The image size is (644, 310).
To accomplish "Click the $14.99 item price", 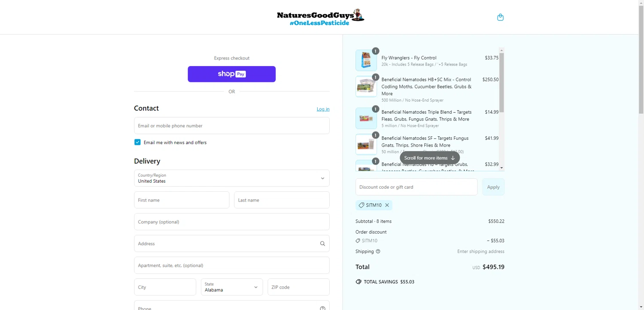I will click(492, 112).
